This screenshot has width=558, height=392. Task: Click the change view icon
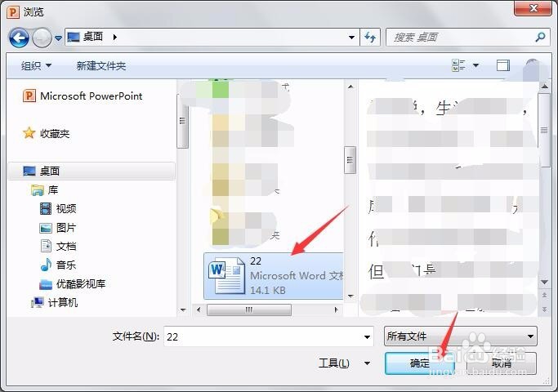[x=458, y=65]
